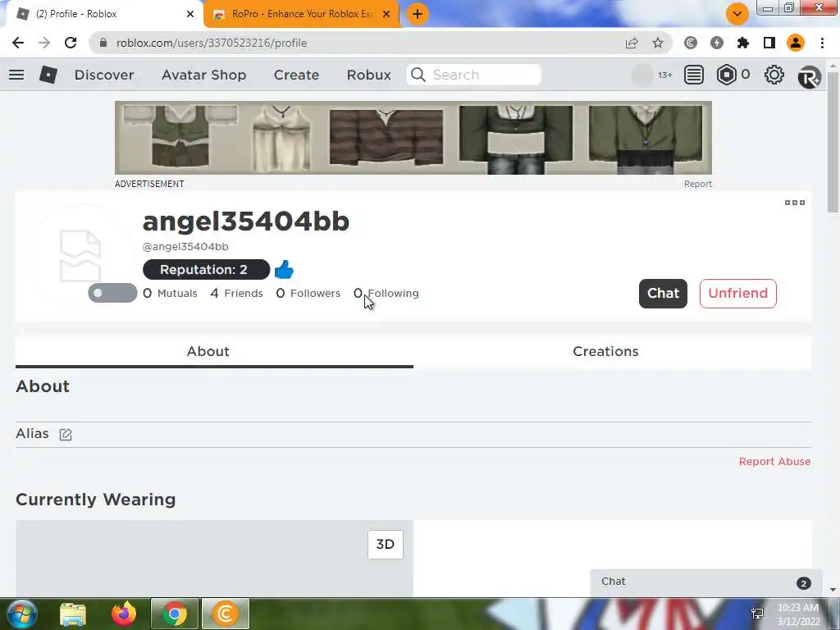
Task: Click the C-shaped extension icon
Action: (x=691, y=43)
